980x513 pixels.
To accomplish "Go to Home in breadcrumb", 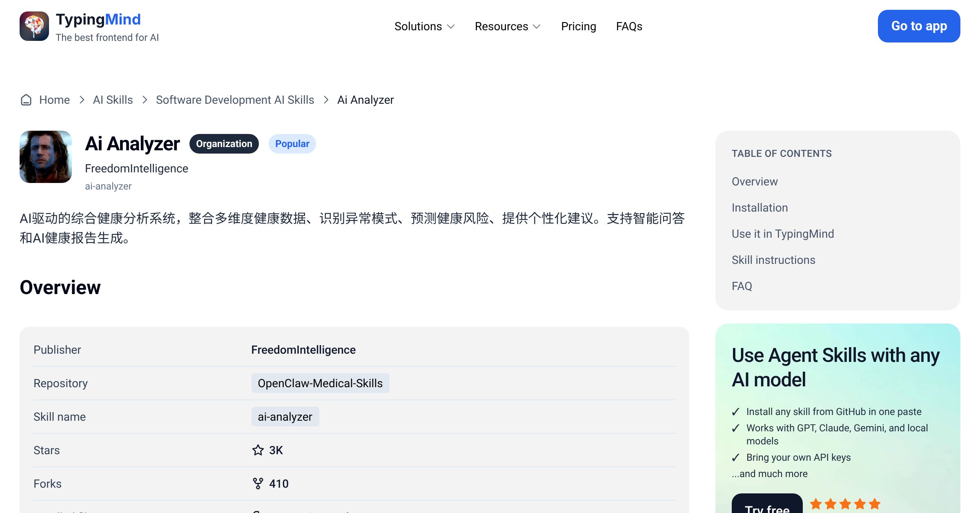I will [x=54, y=100].
